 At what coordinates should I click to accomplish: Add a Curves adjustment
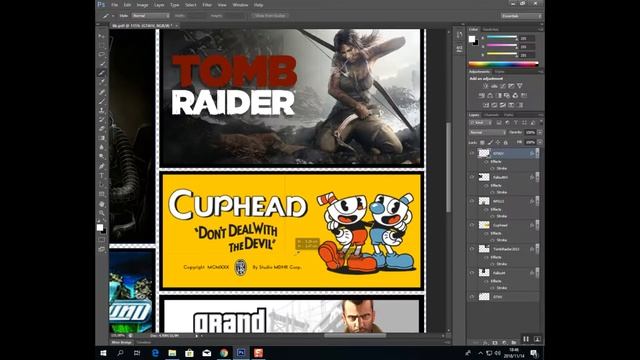[x=503, y=86]
